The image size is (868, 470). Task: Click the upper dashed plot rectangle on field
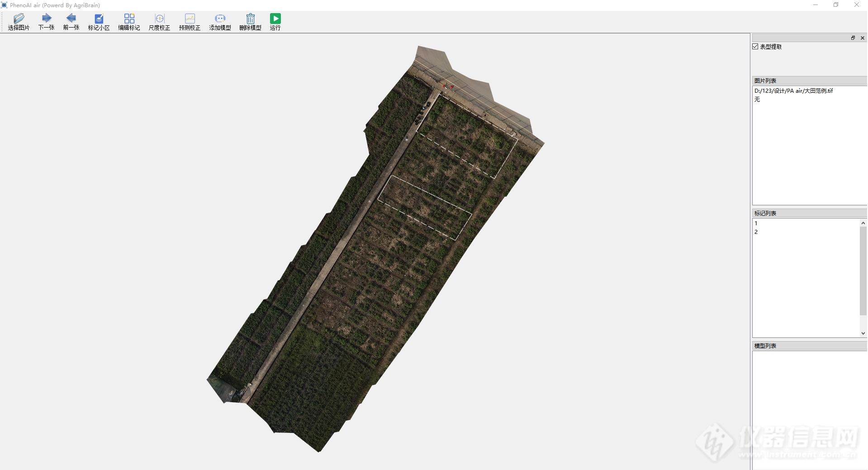click(x=467, y=136)
